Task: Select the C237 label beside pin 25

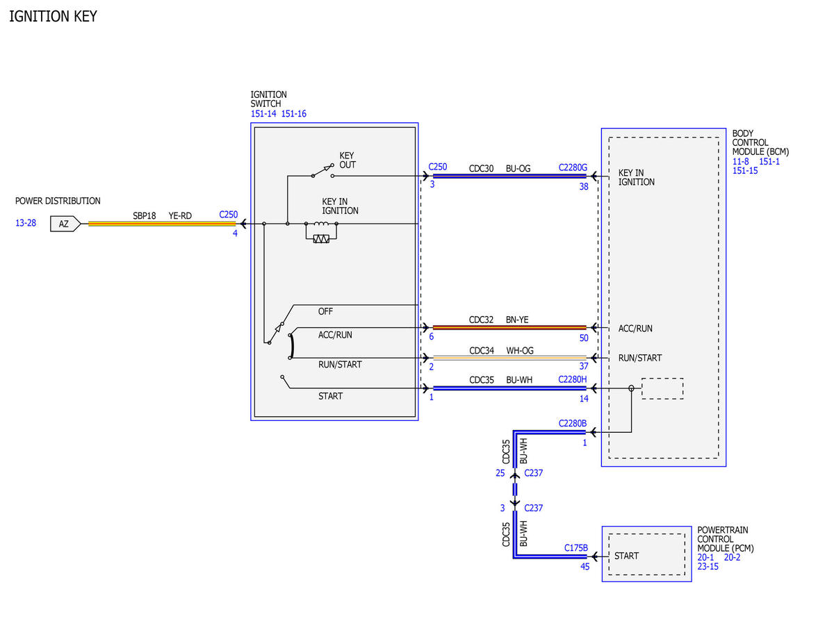Action: (x=534, y=473)
